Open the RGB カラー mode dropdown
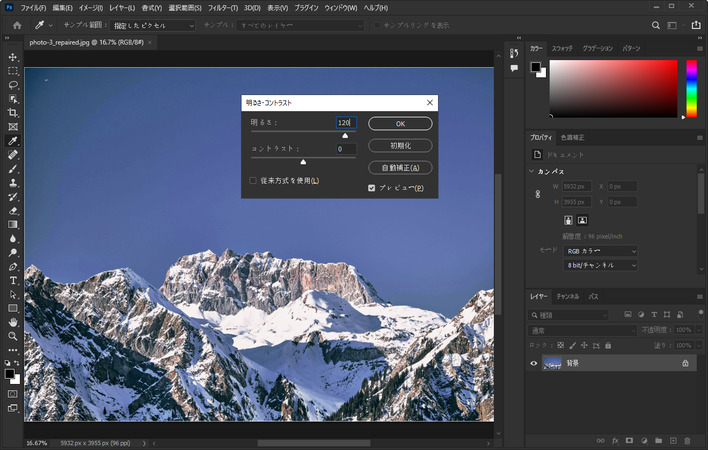 (x=601, y=251)
